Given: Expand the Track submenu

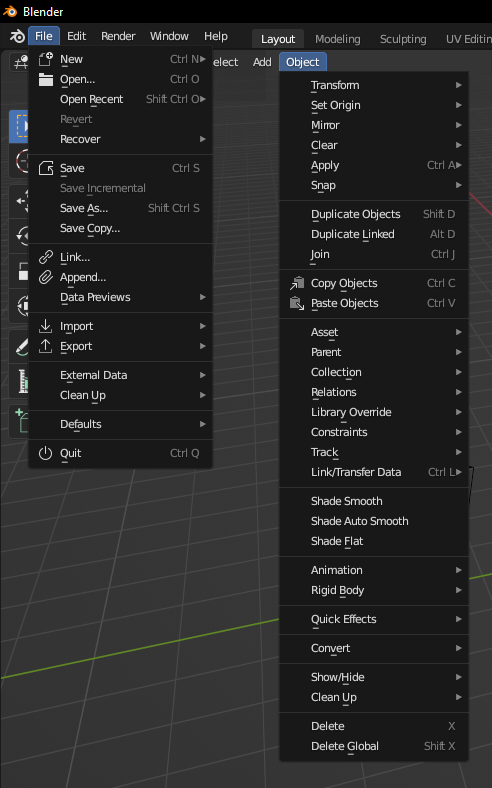Looking at the screenshot, I should [374, 452].
